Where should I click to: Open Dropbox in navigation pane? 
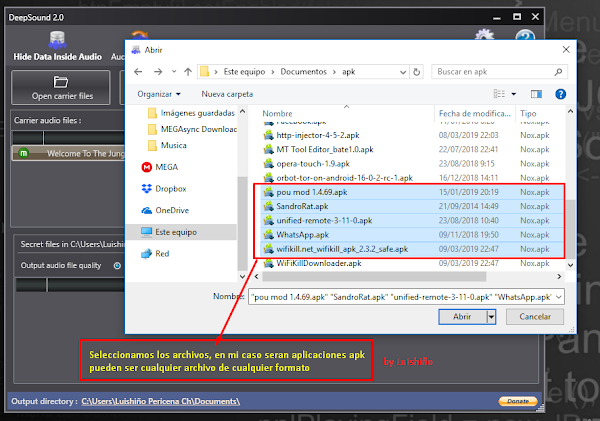pos(164,189)
